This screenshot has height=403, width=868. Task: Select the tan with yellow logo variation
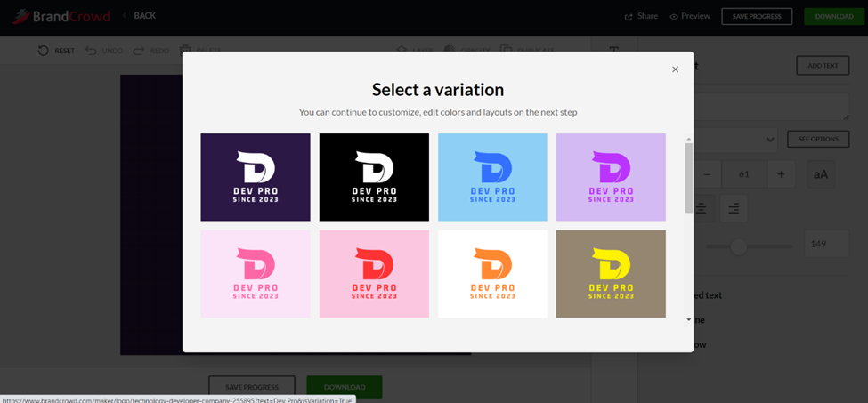click(611, 274)
